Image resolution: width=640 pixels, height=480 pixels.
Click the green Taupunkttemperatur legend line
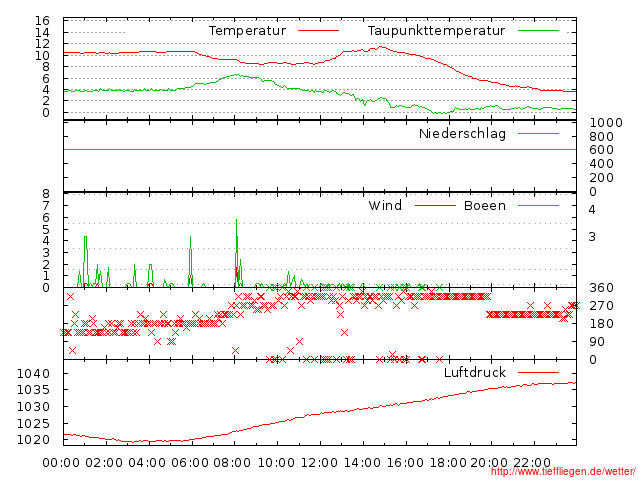538,31
